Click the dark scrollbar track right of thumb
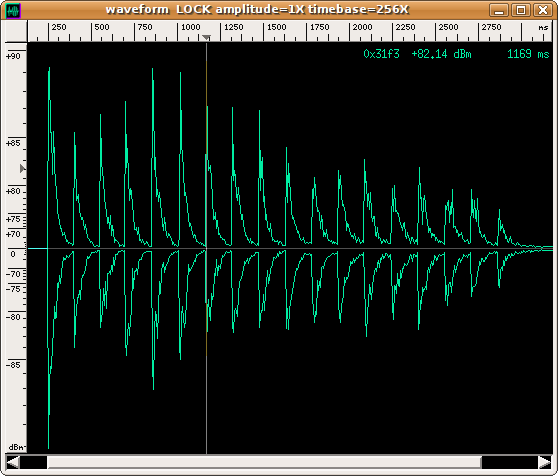 coord(510,462)
